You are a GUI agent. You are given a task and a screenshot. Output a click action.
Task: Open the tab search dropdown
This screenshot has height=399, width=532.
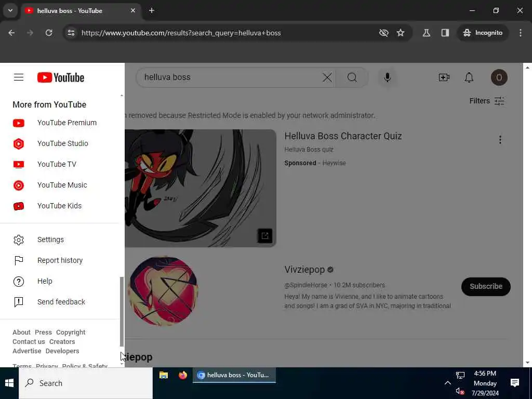tap(10, 10)
